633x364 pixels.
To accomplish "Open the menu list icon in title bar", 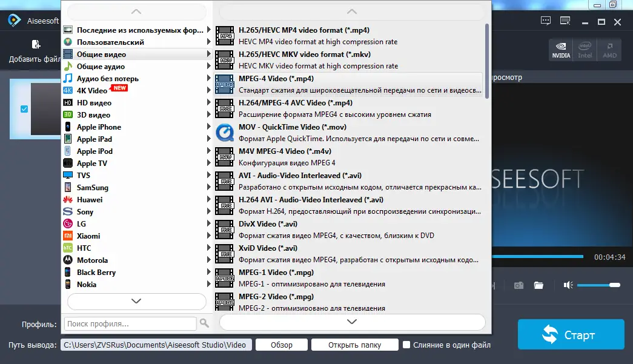I will [565, 21].
